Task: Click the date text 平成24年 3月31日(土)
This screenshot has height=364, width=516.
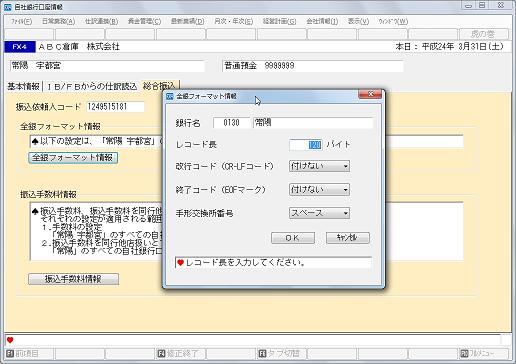Action: [x=462, y=46]
